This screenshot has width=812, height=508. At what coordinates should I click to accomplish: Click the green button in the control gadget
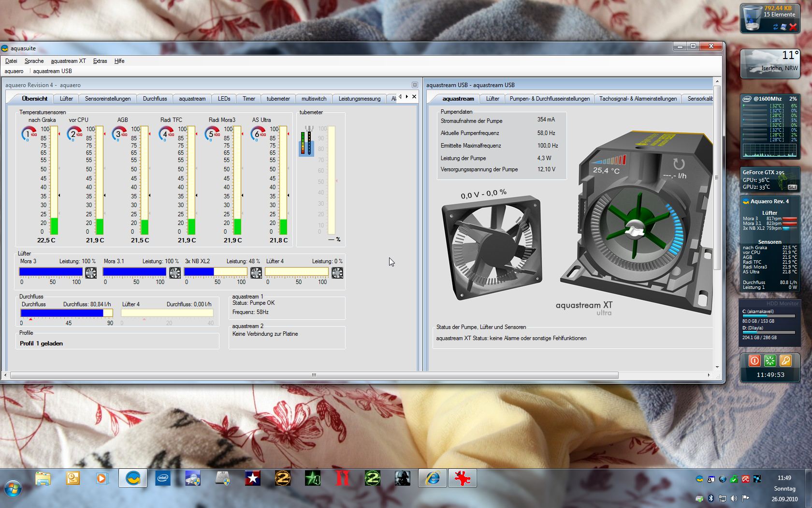click(770, 360)
